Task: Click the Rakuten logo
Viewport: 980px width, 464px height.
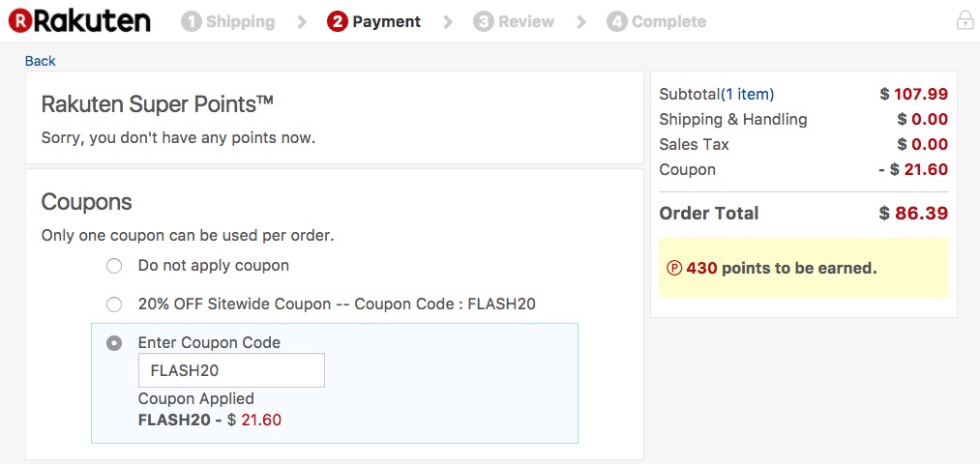Action: 79,20
